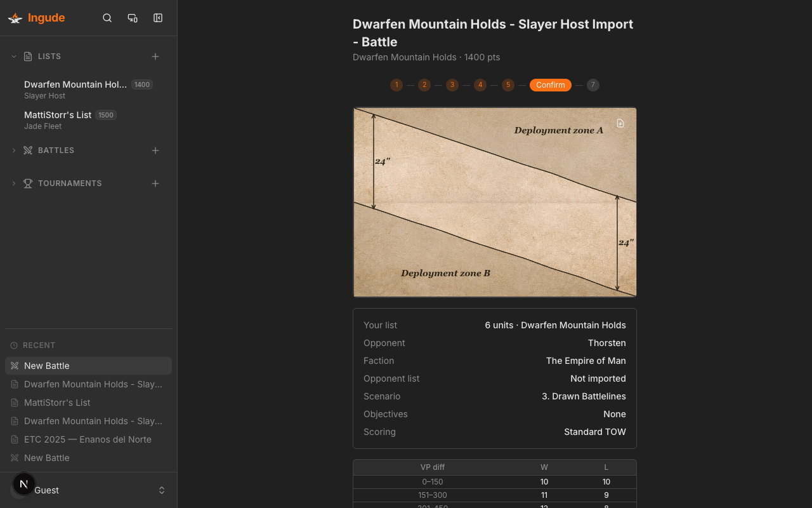Select the Confirm step pill
This screenshot has width=812, height=508.
pyautogui.click(x=550, y=85)
